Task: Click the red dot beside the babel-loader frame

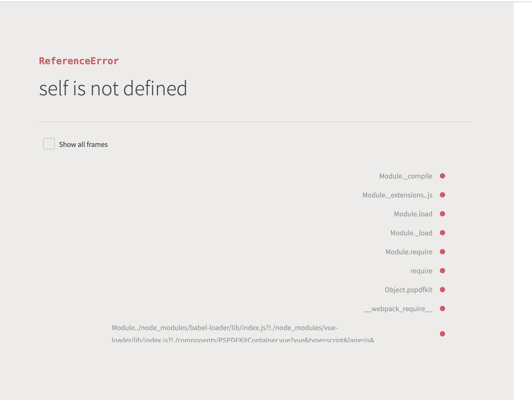Action: 442,334
